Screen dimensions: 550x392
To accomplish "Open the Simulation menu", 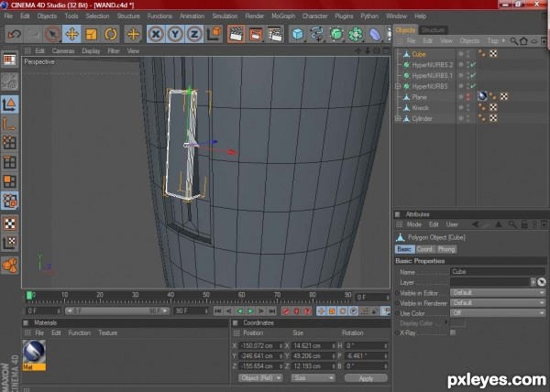I will [225, 16].
